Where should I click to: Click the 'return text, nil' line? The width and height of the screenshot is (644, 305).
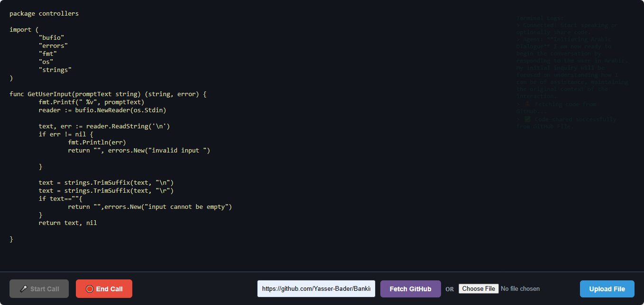[x=68, y=223]
